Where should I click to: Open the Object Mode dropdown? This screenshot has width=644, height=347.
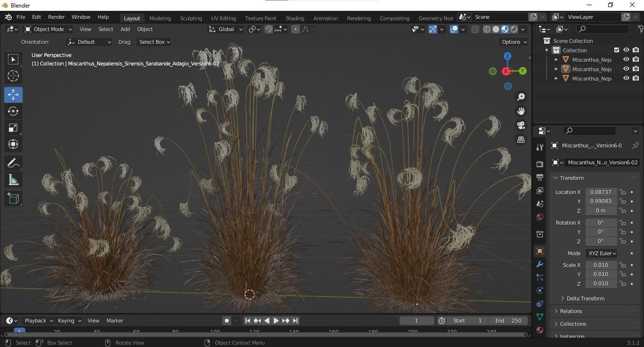click(x=48, y=29)
